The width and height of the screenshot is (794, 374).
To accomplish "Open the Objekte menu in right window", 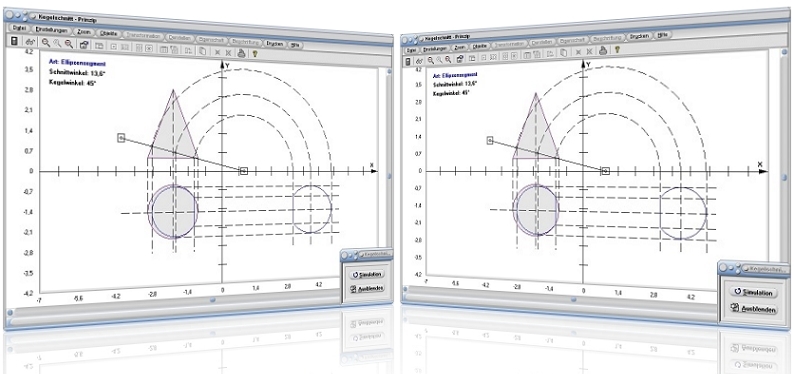I will point(480,46).
